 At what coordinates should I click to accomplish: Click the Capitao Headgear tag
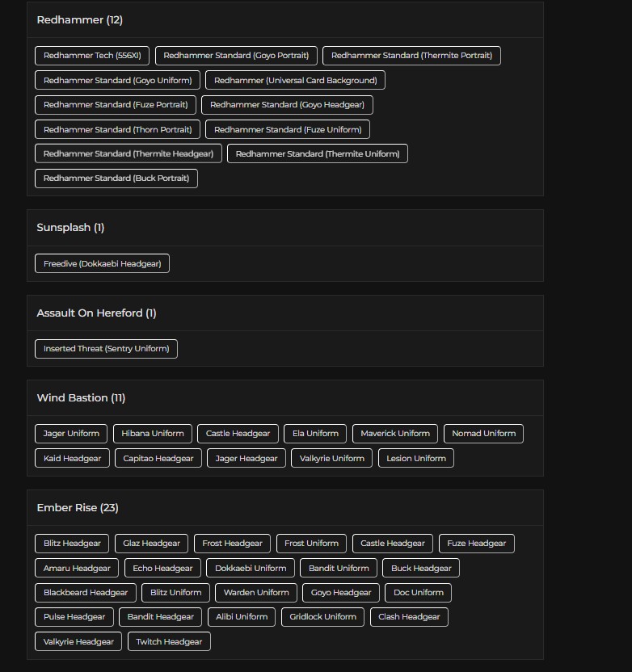click(158, 458)
